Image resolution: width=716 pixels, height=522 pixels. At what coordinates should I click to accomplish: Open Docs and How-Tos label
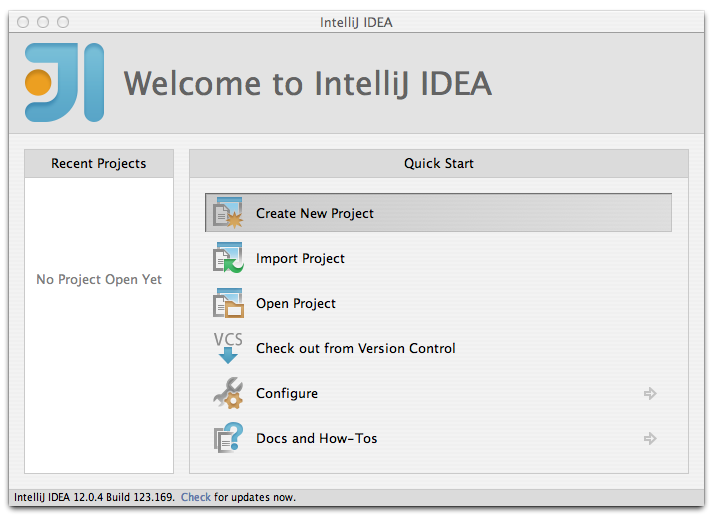316,438
